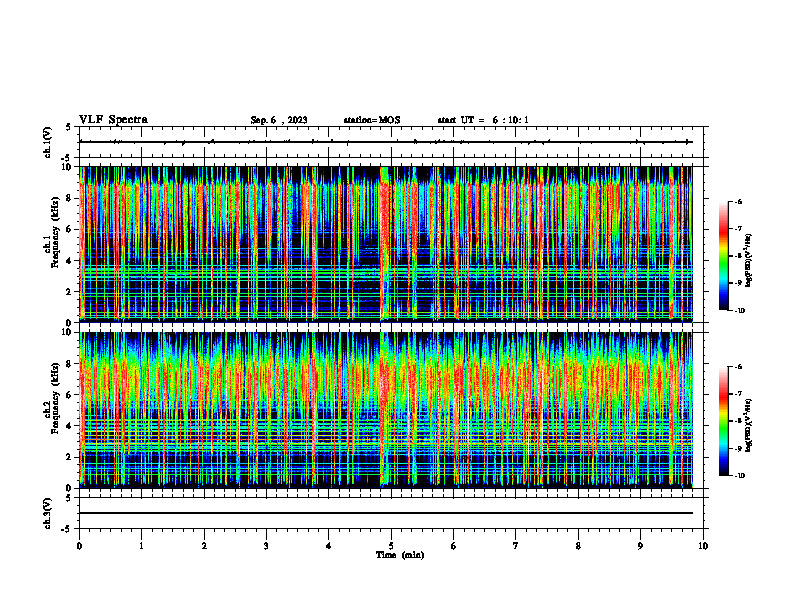The width and height of the screenshot is (792, 612).
Task: Click the ch.1 "Frequency (kHz)" axis label
Action: pos(55,233)
